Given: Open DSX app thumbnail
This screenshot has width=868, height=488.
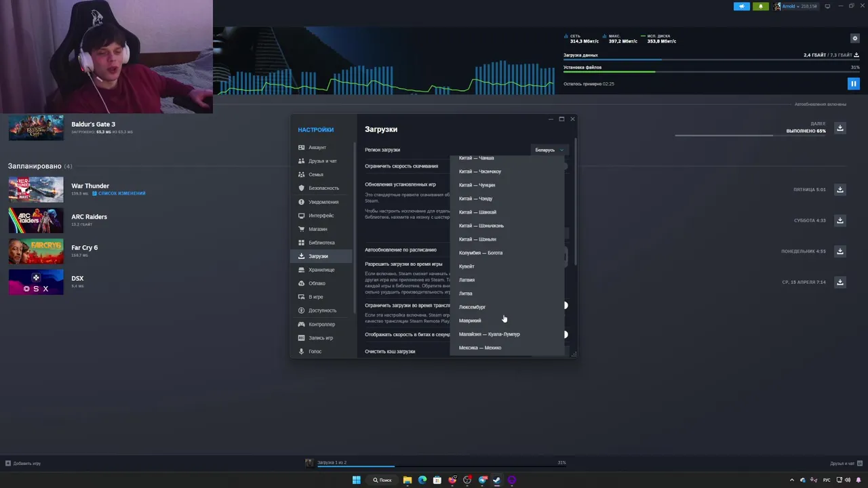Looking at the screenshot, I should (36, 282).
